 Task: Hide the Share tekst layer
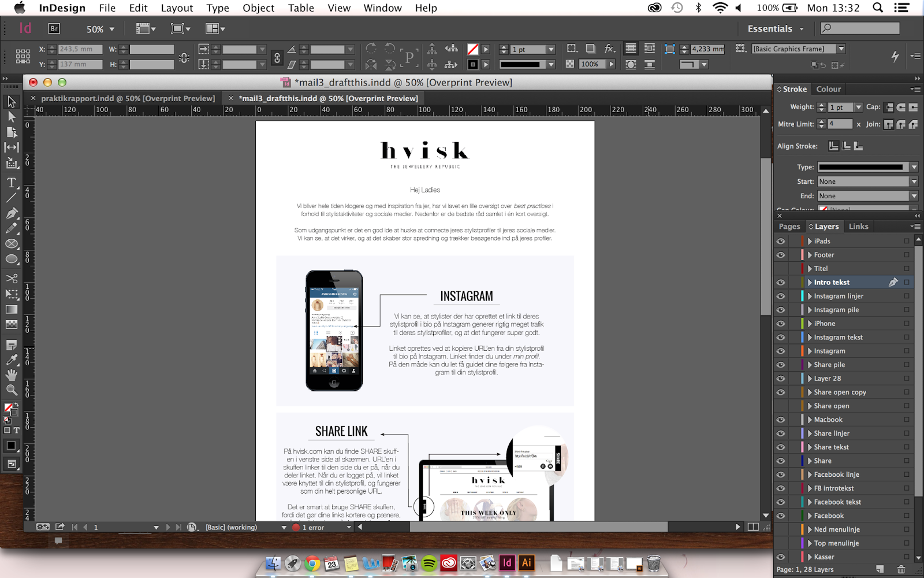tap(781, 447)
